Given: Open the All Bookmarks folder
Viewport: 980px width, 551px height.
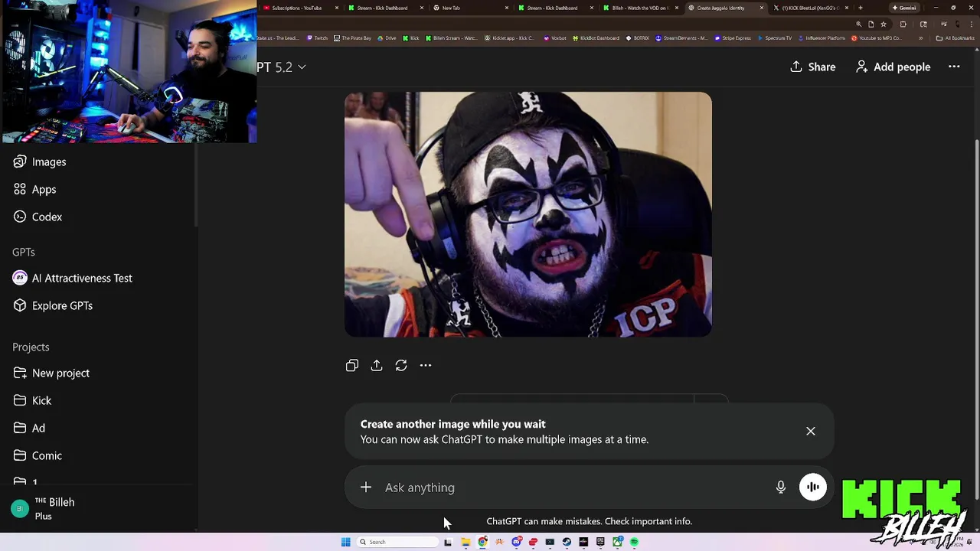Looking at the screenshot, I should click(955, 37).
